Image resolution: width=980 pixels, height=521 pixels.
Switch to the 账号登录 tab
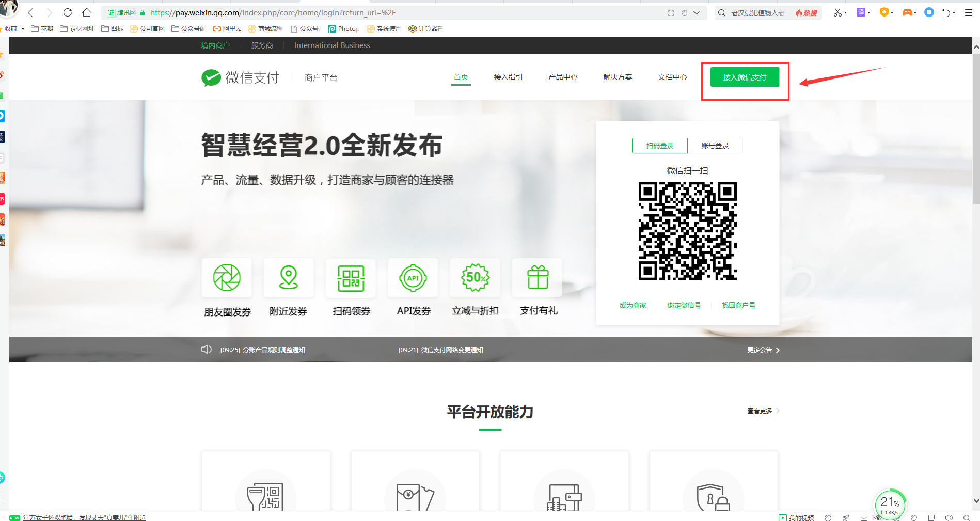[715, 146]
